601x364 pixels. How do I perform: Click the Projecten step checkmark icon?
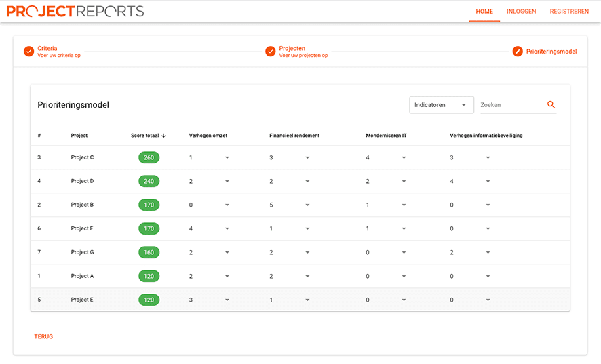coord(271,52)
